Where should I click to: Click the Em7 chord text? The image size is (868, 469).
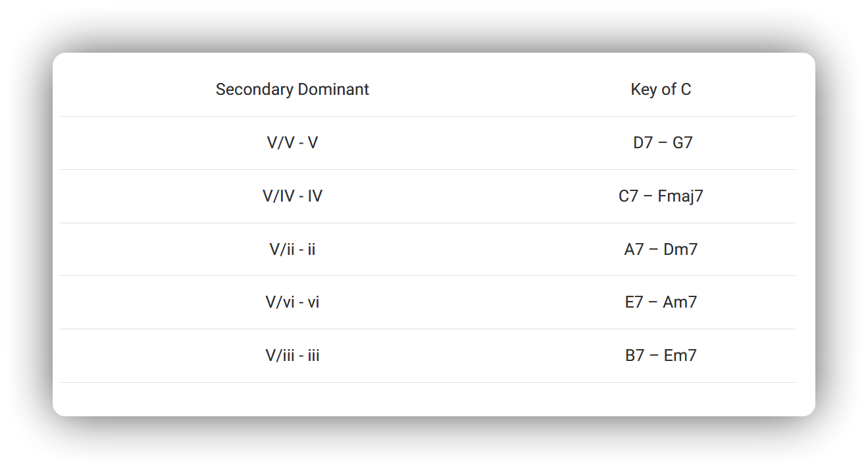coord(680,356)
